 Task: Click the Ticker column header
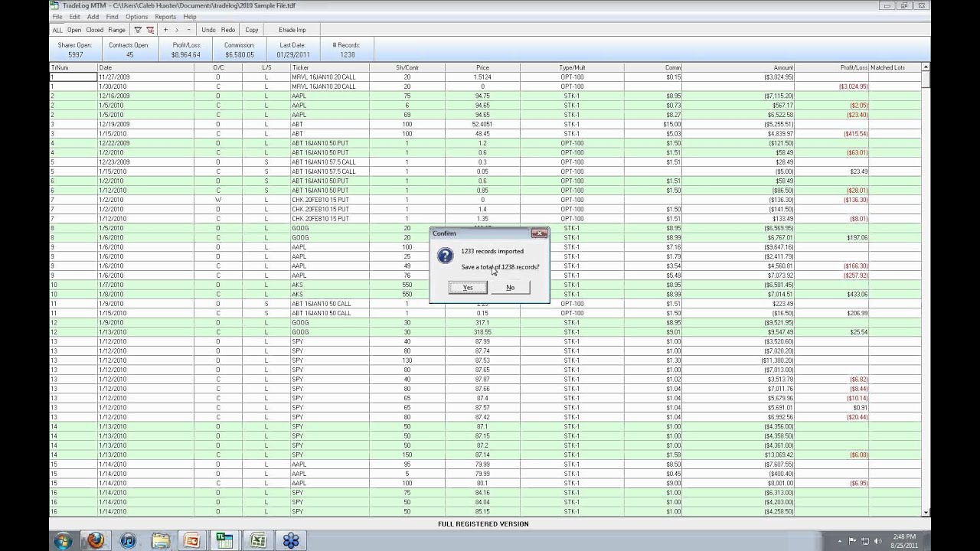330,67
